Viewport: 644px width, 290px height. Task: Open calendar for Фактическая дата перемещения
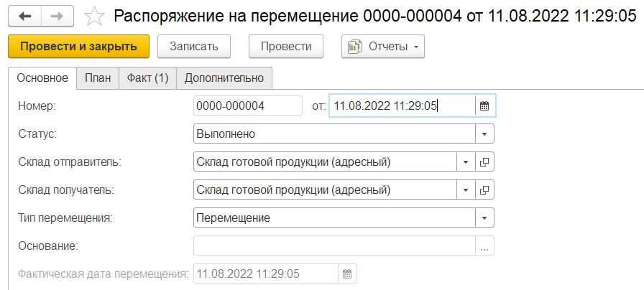coord(346,273)
